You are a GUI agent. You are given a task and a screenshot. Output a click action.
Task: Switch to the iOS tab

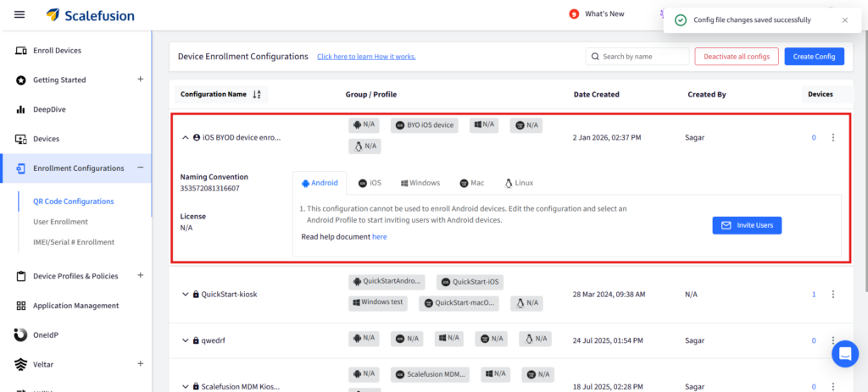tap(370, 183)
